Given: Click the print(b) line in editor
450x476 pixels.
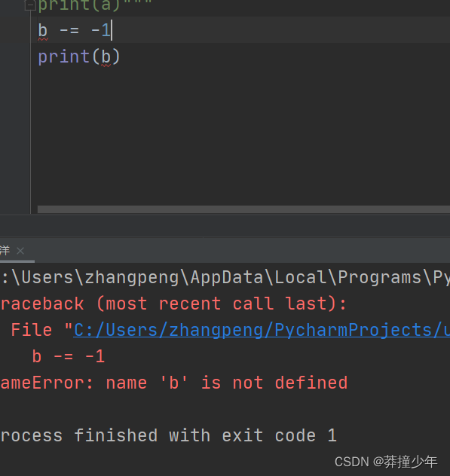Looking at the screenshot, I should click(x=79, y=56).
